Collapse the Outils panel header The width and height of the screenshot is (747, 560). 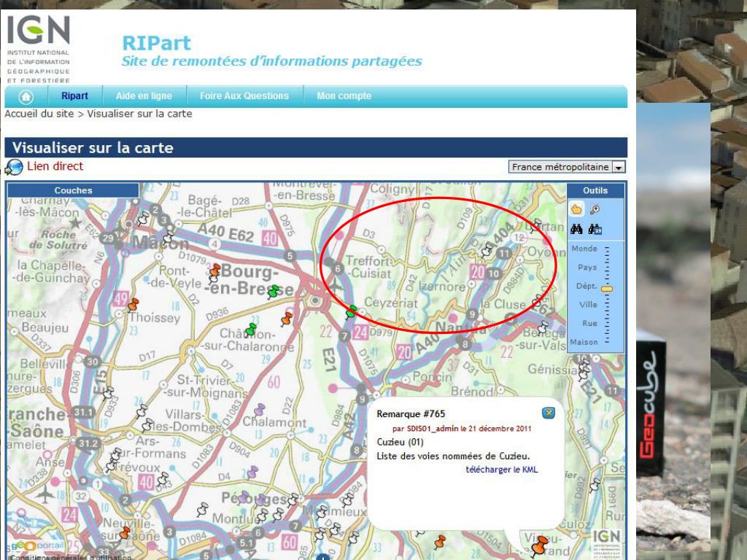click(x=595, y=190)
